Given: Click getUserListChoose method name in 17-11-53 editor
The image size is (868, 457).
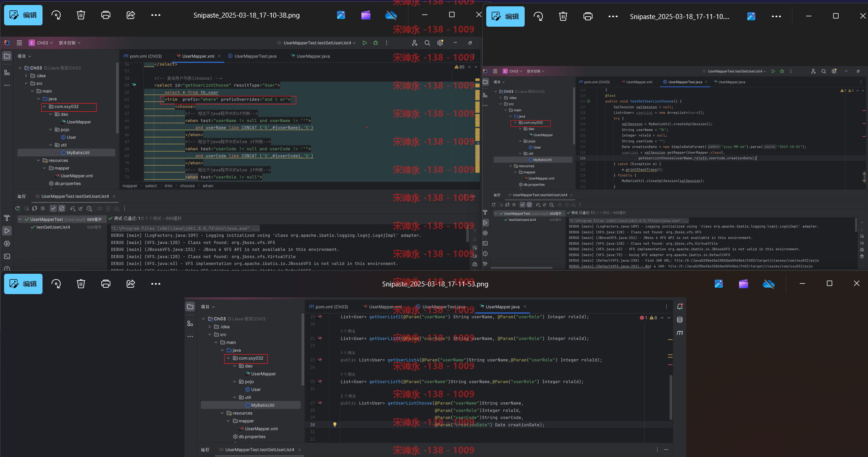Looking at the screenshot, I should coord(410,403).
